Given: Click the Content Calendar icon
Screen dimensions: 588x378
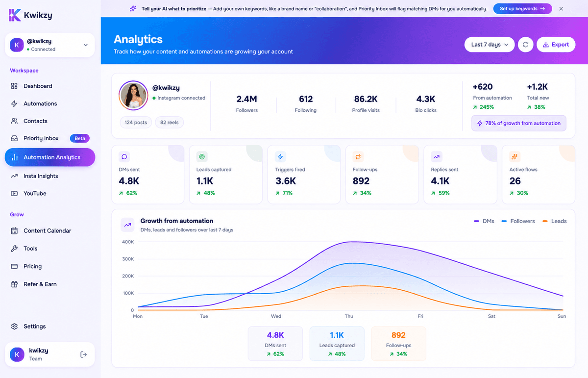Looking at the screenshot, I should click(14, 230).
